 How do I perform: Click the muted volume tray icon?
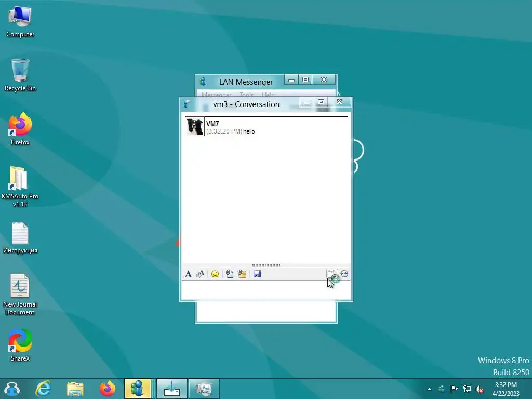(x=480, y=389)
